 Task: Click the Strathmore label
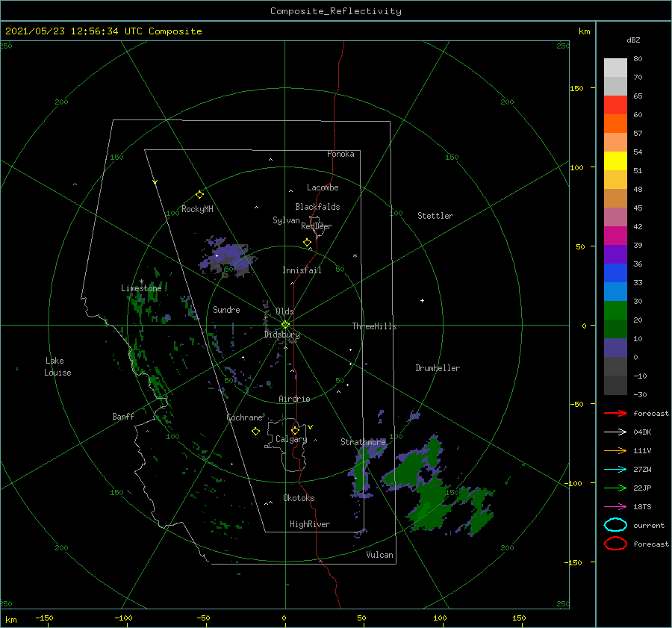[x=363, y=442]
